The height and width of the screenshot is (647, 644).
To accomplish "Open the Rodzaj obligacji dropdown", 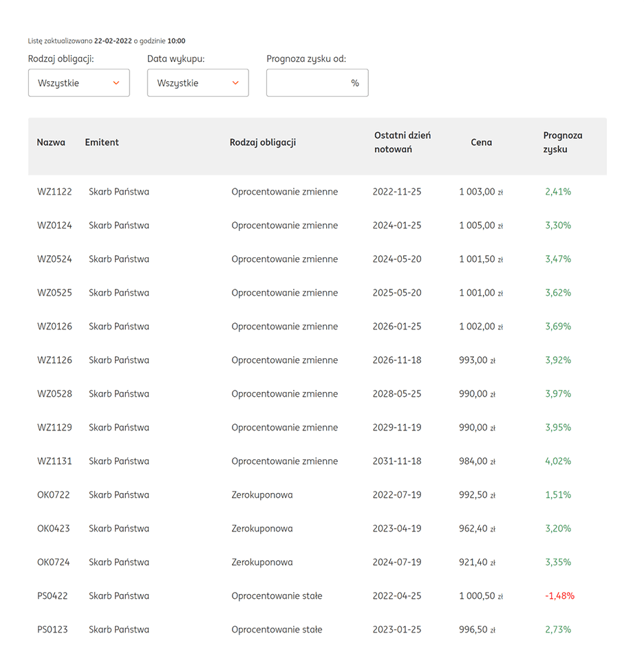I will click(x=78, y=83).
